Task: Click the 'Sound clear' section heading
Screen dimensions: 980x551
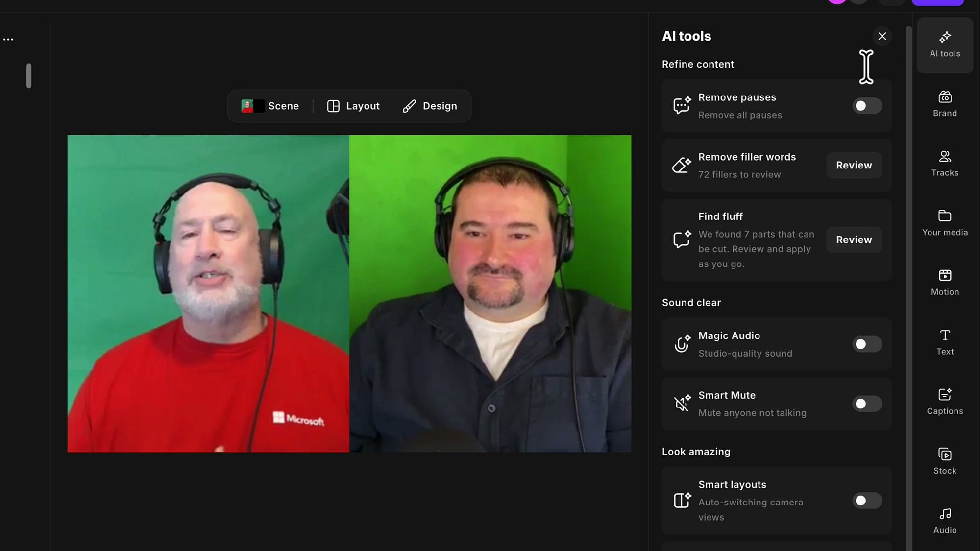Action: [691, 303]
